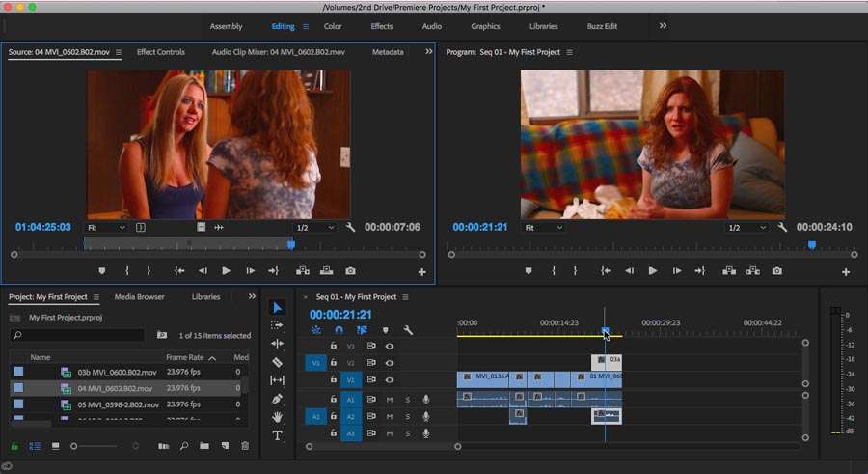Expand workspace overflow chevrons in top bar

click(x=663, y=25)
